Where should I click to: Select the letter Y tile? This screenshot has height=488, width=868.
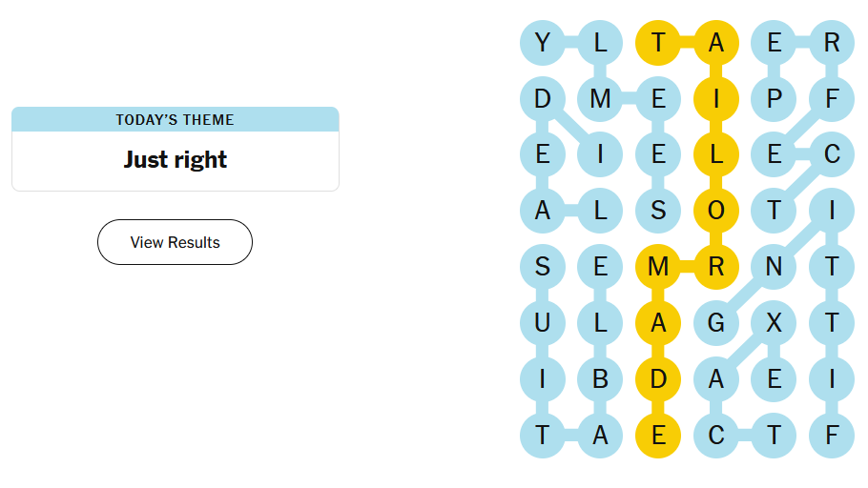pyautogui.click(x=543, y=43)
